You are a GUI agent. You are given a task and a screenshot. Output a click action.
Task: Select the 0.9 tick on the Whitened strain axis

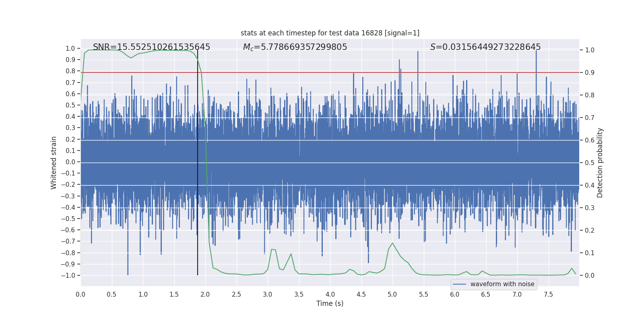(x=70, y=60)
